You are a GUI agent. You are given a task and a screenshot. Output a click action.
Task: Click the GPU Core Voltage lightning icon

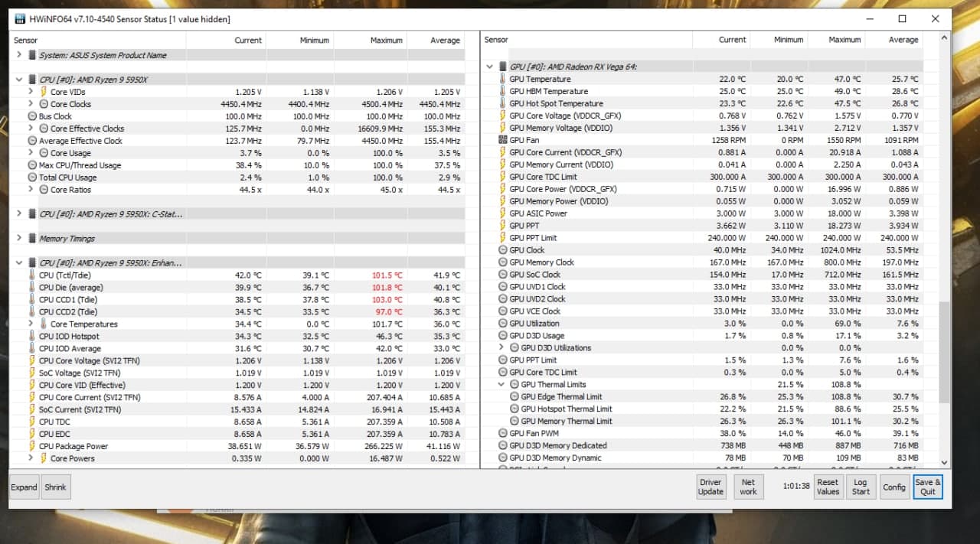point(502,116)
